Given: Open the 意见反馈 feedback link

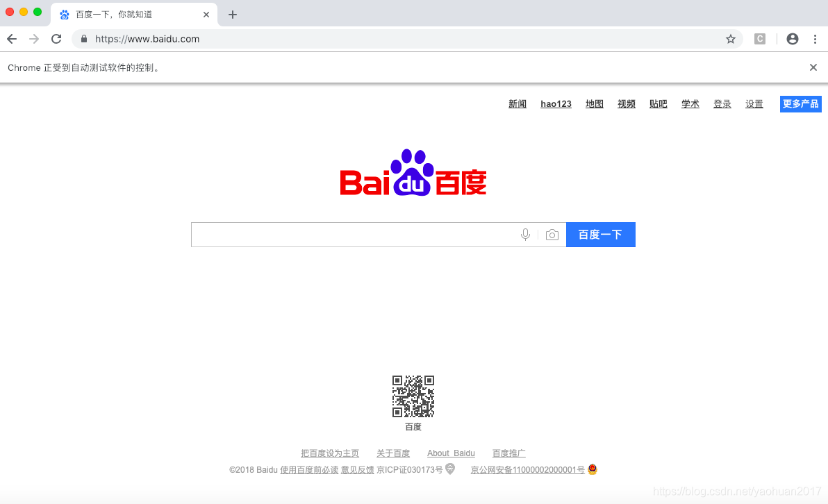Looking at the screenshot, I should (x=358, y=470).
